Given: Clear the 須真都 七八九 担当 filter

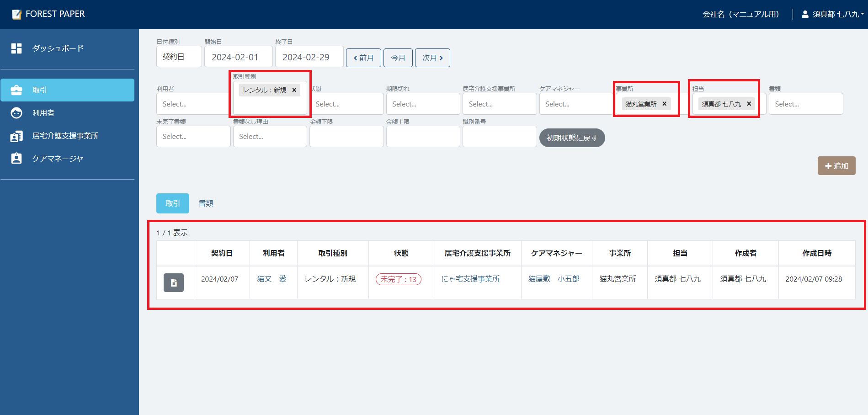Looking at the screenshot, I should coord(749,104).
